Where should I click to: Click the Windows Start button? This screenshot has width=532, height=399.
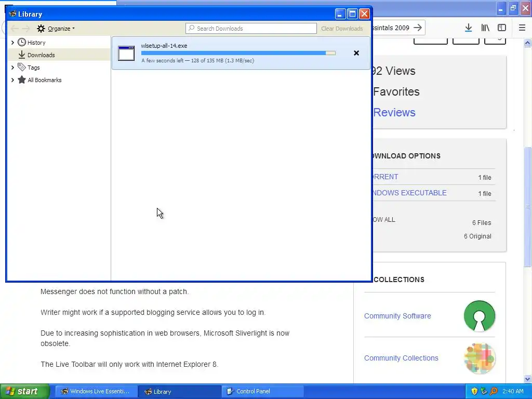[x=25, y=391]
